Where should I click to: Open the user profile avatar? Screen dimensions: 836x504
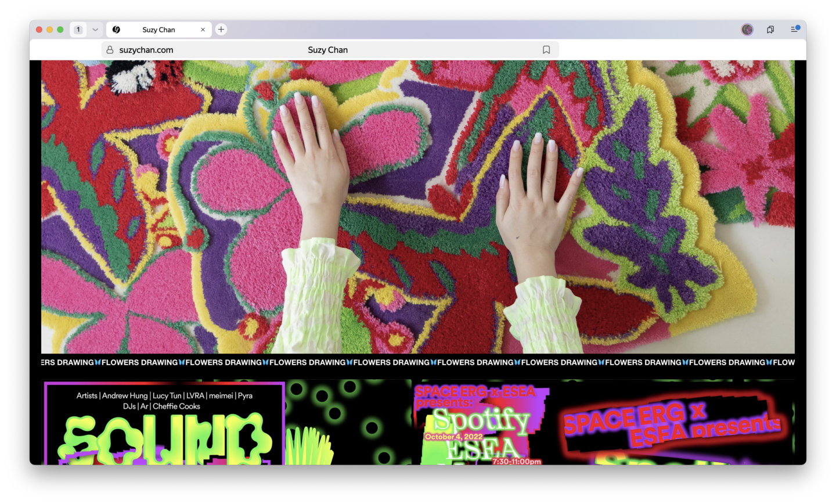747,30
